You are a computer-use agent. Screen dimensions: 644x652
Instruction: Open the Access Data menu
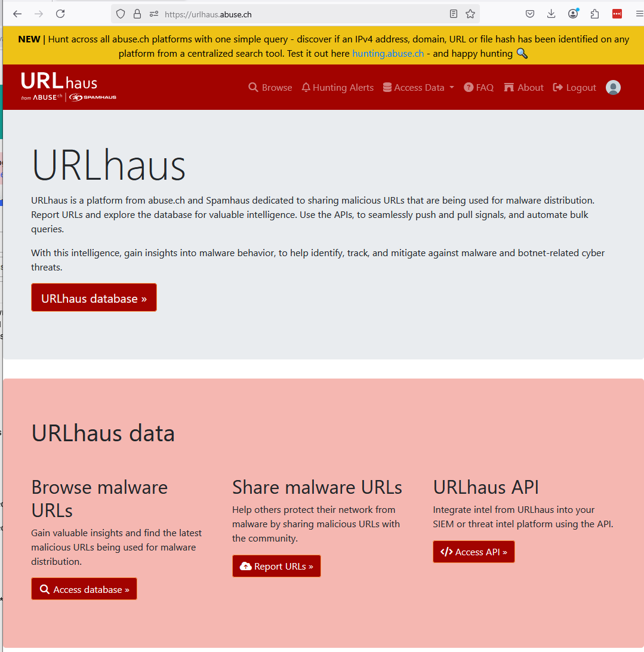coord(418,87)
